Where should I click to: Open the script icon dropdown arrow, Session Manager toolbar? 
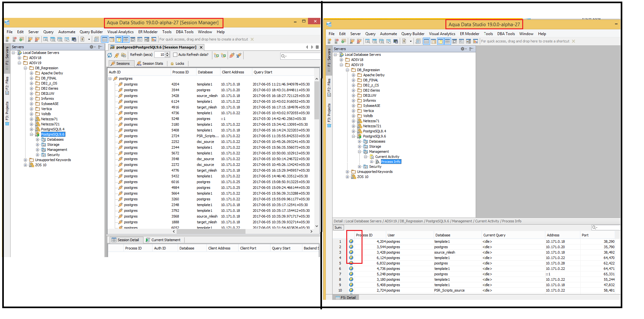[x=89, y=40]
